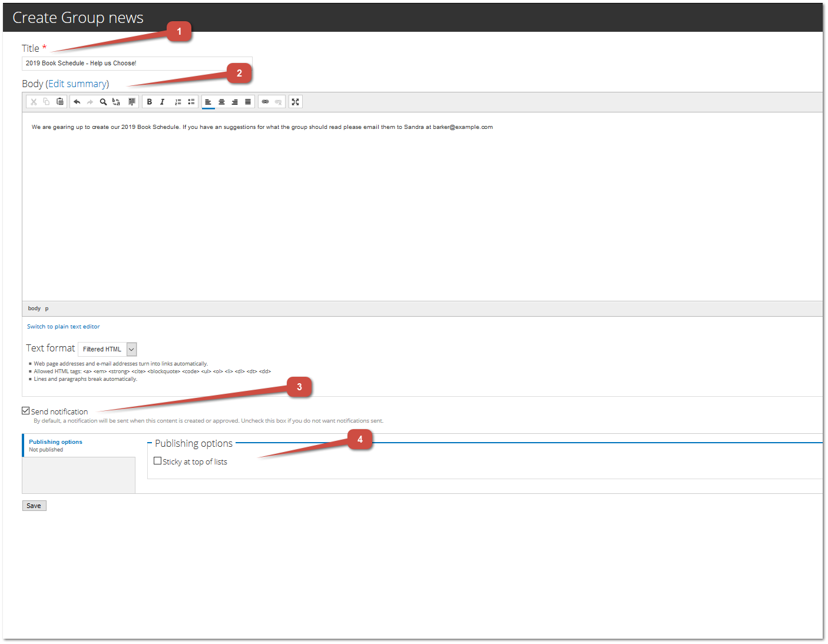Image resolution: width=828 pixels, height=644 pixels.
Task: Toggle italic formatting
Action: point(163,102)
